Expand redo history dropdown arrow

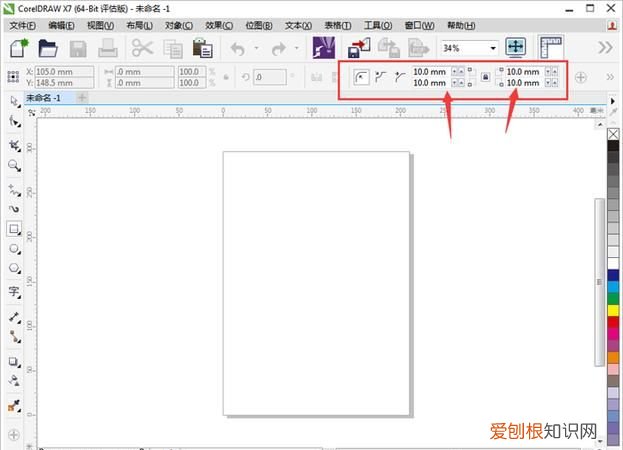pyautogui.click(x=297, y=48)
